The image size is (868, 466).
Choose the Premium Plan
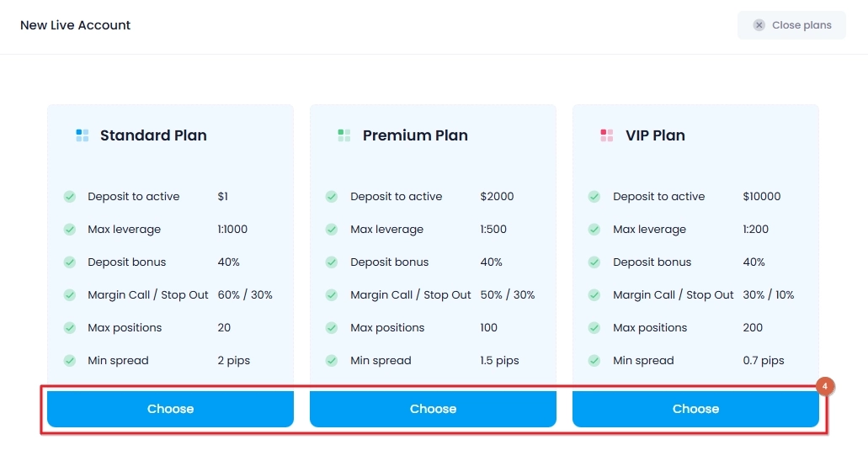(x=433, y=409)
